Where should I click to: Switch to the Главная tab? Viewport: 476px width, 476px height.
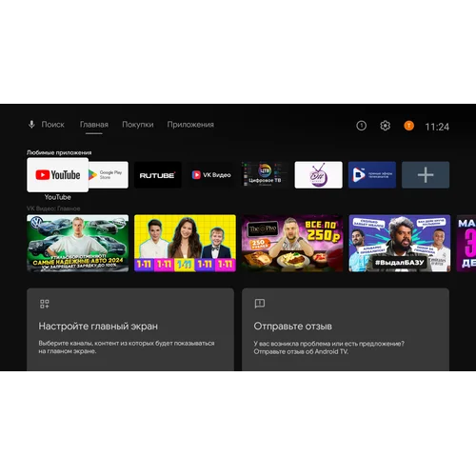pos(94,125)
